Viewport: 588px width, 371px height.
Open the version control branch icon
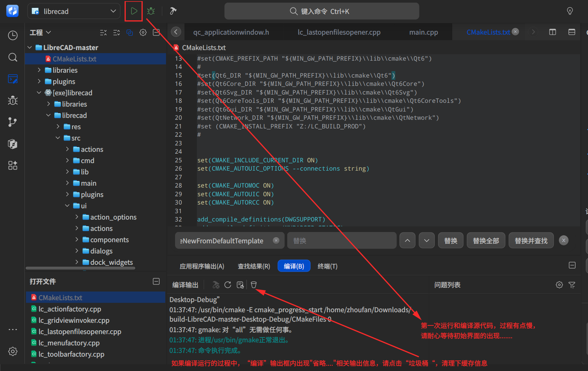13,122
